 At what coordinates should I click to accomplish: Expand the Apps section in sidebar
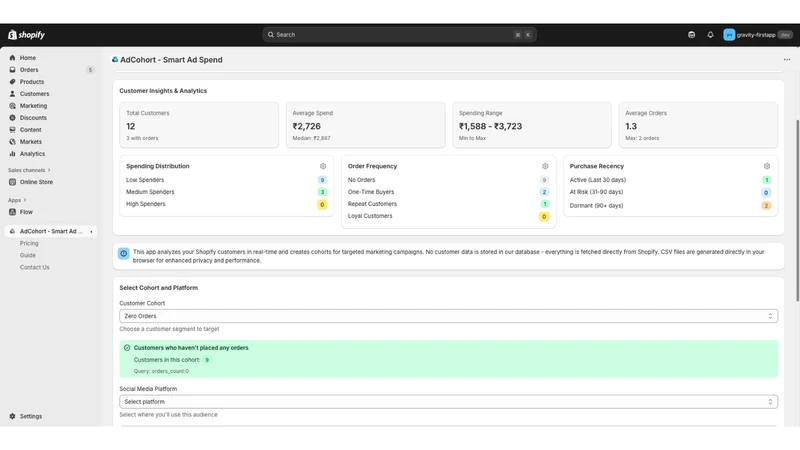(x=17, y=200)
